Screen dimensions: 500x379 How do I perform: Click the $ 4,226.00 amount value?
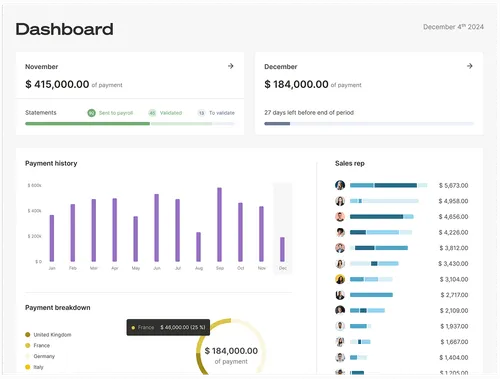point(453,232)
